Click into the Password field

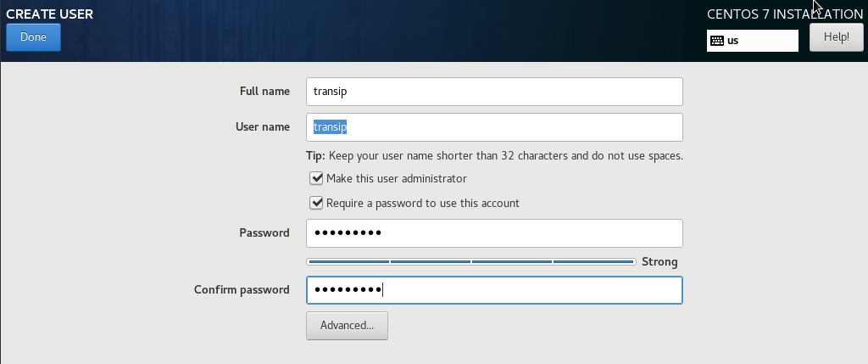[x=494, y=233]
